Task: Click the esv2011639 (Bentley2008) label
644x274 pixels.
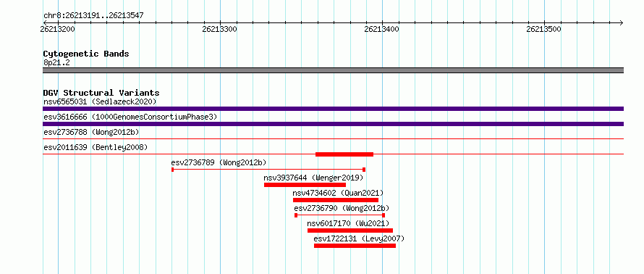Action: click(96, 147)
